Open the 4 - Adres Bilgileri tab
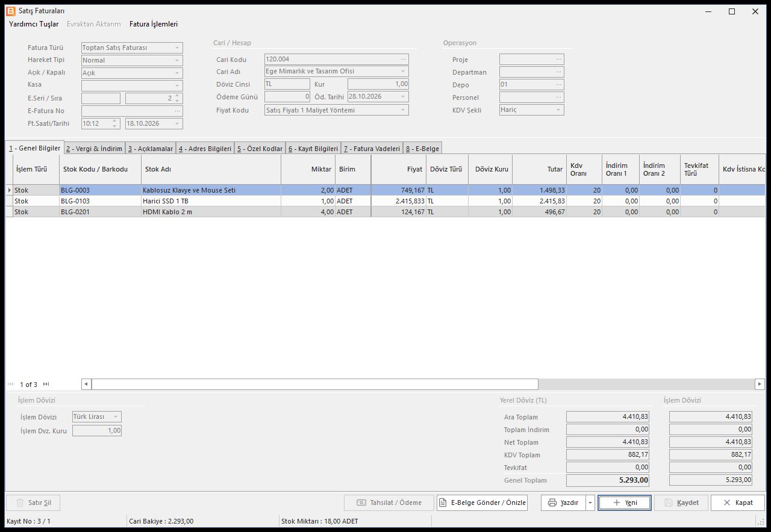This screenshot has height=532, width=771. click(x=205, y=148)
